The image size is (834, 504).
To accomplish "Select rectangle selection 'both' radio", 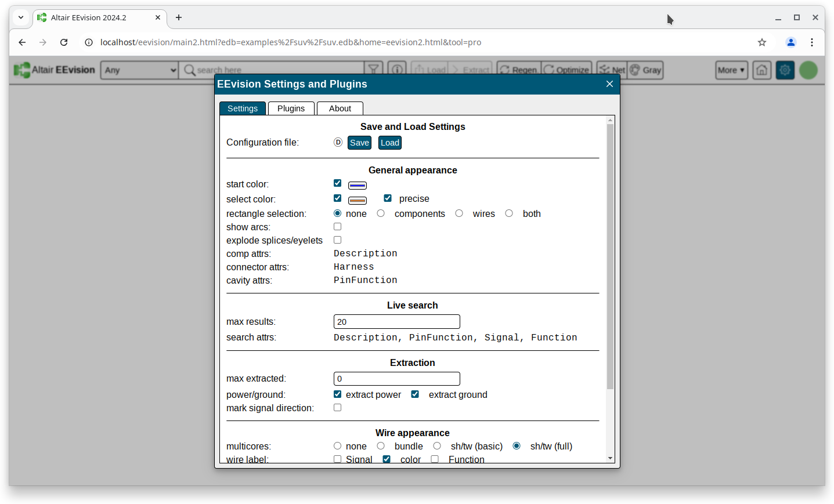I will [509, 213].
